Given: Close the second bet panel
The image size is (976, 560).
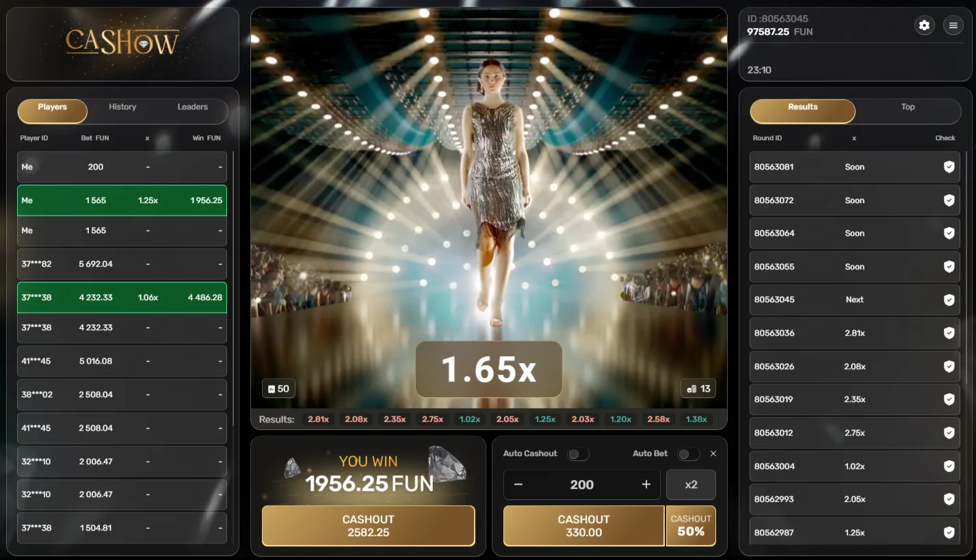Looking at the screenshot, I should pos(713,453).
